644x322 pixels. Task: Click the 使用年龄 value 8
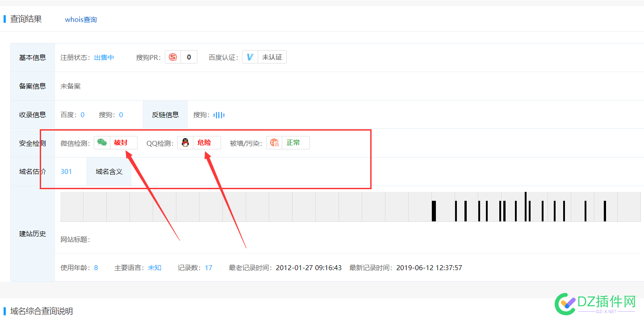pyautogui.click(x=96, y=268)
